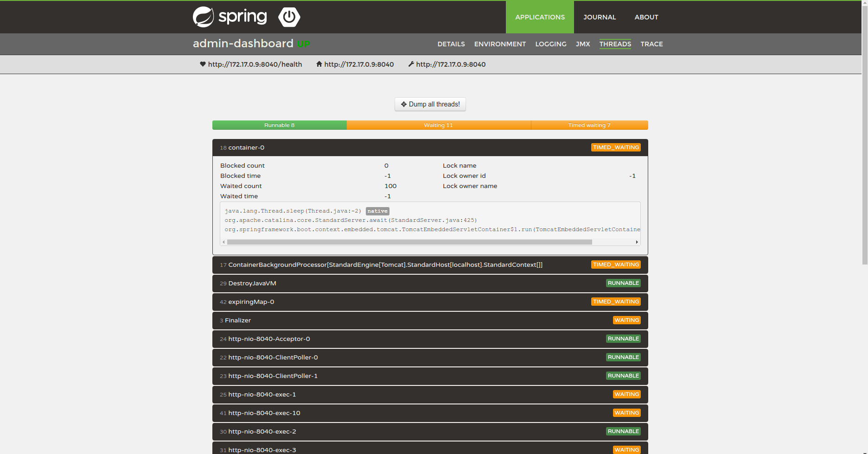Viewport: 868px width, 454px height.
Task: Go to the Logging tab
Action: (550, 44)
